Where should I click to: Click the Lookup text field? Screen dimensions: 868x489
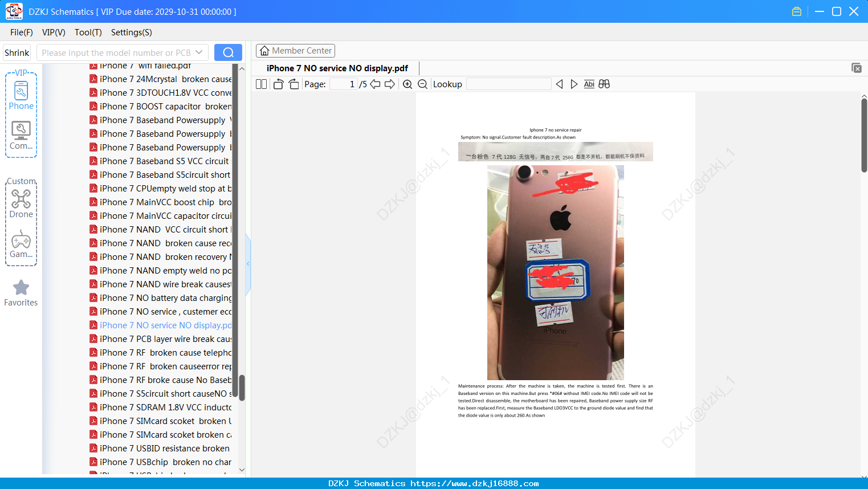coord(508,84)
